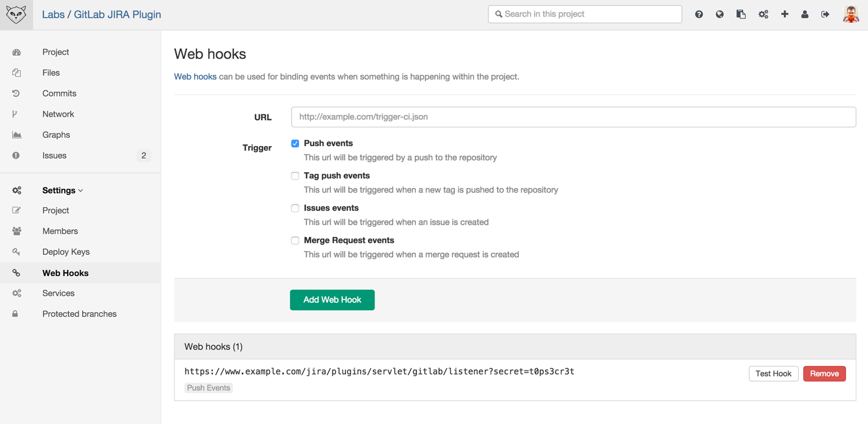Click the user avatar thumbnail
The width and height of the screenshot is (868, 424).
852,14
